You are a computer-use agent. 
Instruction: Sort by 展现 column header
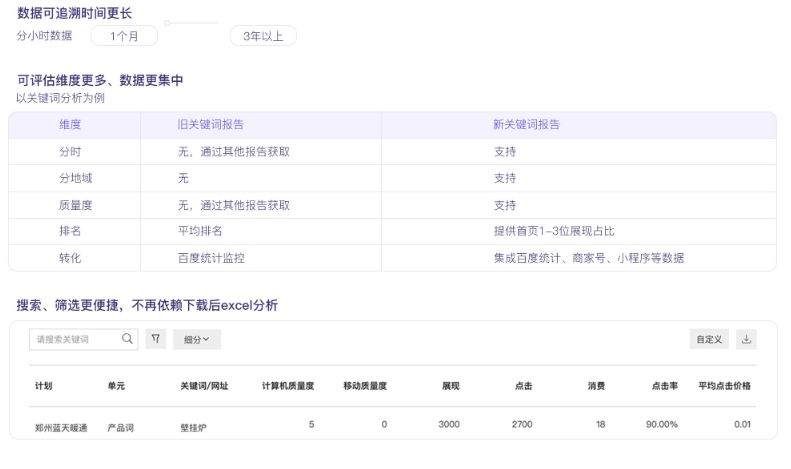coord(450,386)
